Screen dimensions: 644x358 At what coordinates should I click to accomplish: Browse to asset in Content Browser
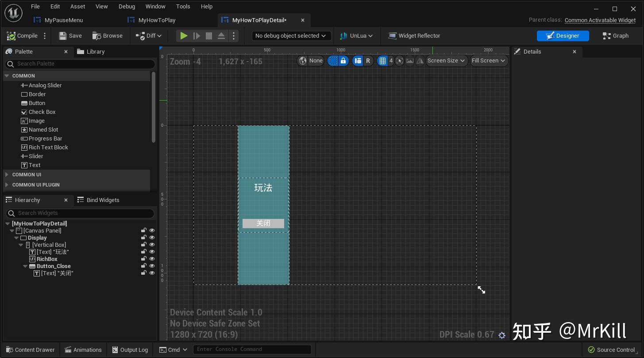tap(108, 35)
